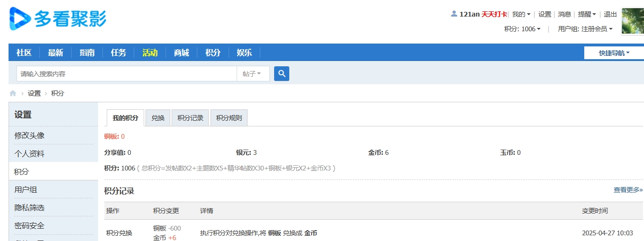This screenshot has height=241, width=644.
Task: Click the search input field
Action: point(127,74)
